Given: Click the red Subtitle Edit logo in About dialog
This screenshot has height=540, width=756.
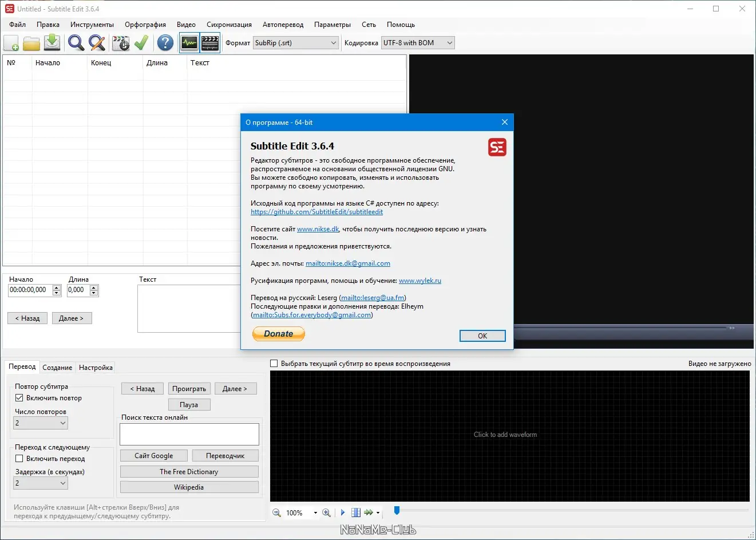Looking at the screenshot, I should click(497, 147).
